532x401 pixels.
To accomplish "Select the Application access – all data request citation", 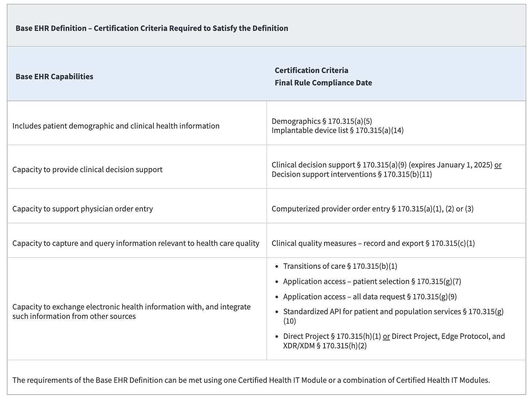I will tap(365, 297).
